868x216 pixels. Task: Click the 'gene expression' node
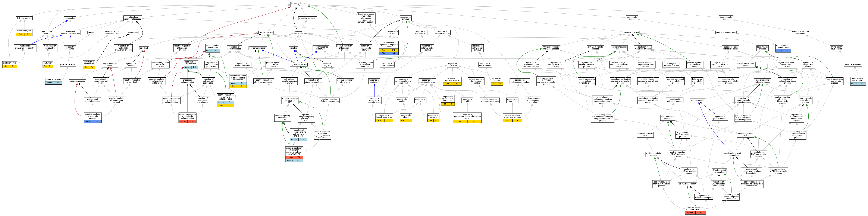(698, 100)
